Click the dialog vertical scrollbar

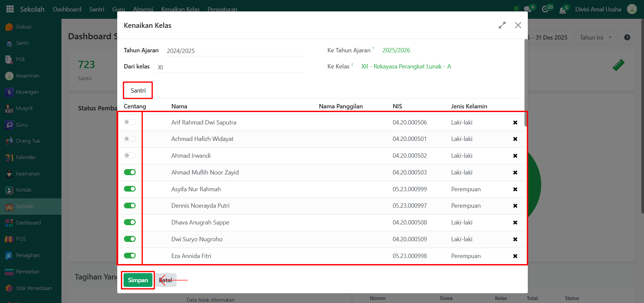(526, 84)
